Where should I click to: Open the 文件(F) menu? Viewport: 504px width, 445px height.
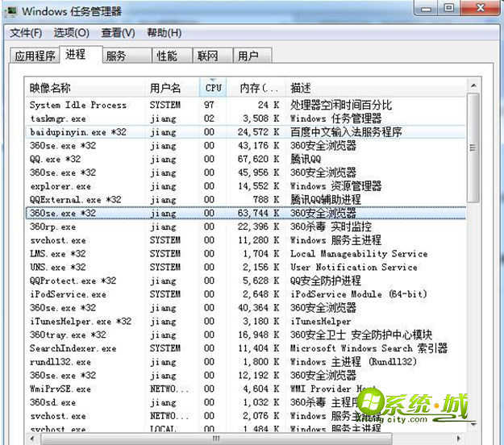(26, 33)
